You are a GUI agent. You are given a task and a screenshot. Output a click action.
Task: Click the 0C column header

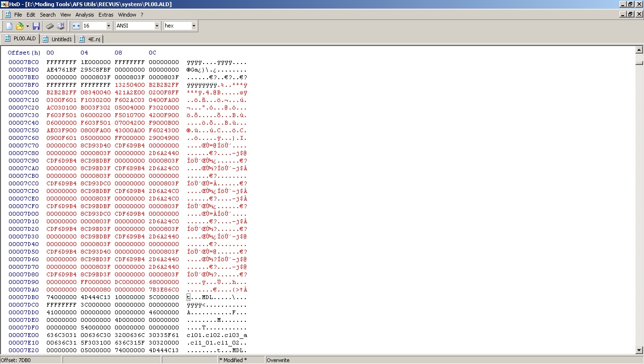coord(152,53)
